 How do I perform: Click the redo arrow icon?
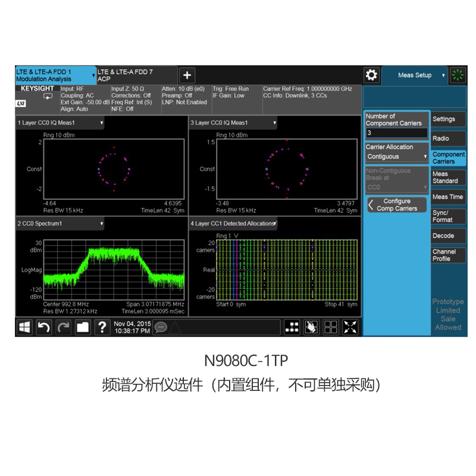tap(64, 327)
